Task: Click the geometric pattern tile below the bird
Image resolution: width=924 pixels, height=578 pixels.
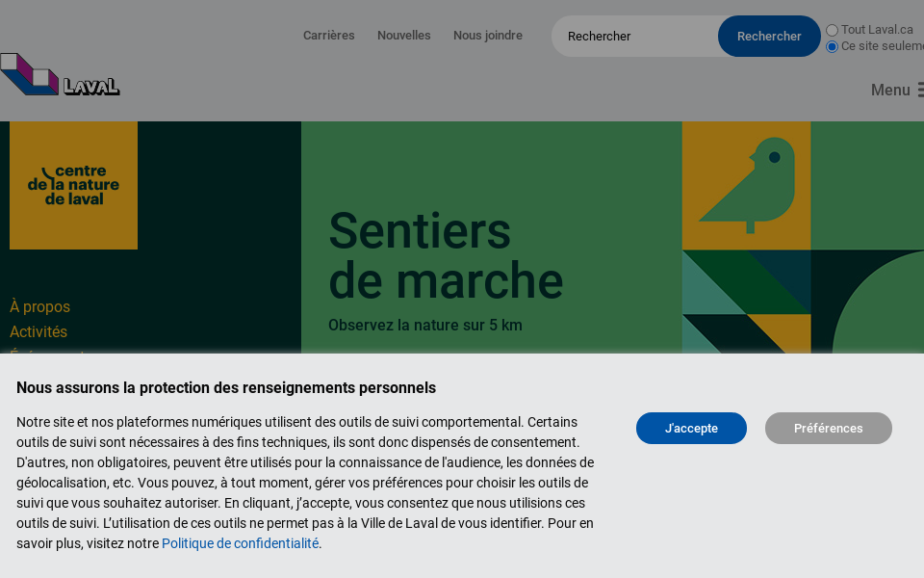Action: 747,302
